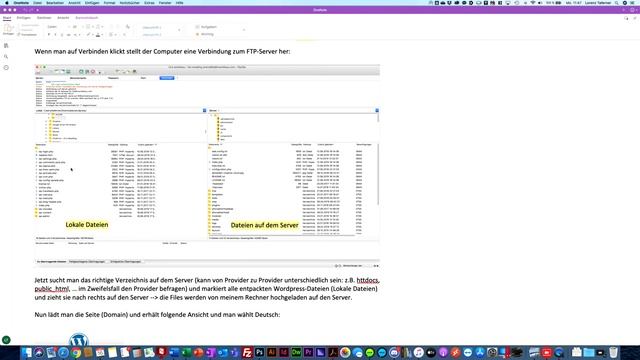Image resolution: width=640 pixels, height=360 pixels.
Task: Open Google Chrome from the dock
Action: pos(76,352)
